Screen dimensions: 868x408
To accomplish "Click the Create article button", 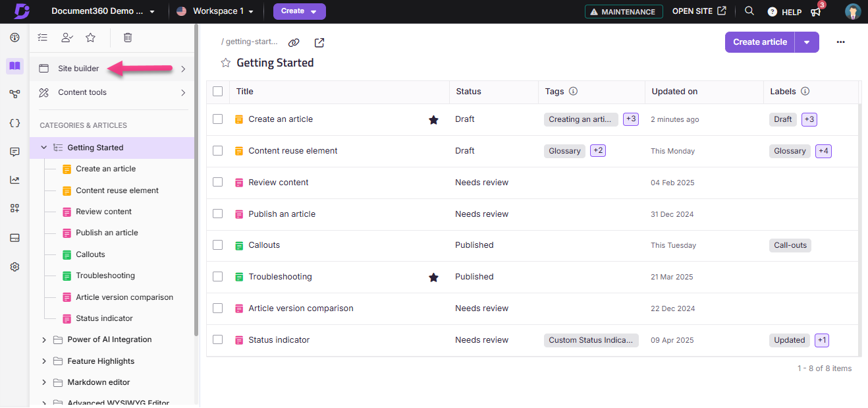I will pos(760,42).
